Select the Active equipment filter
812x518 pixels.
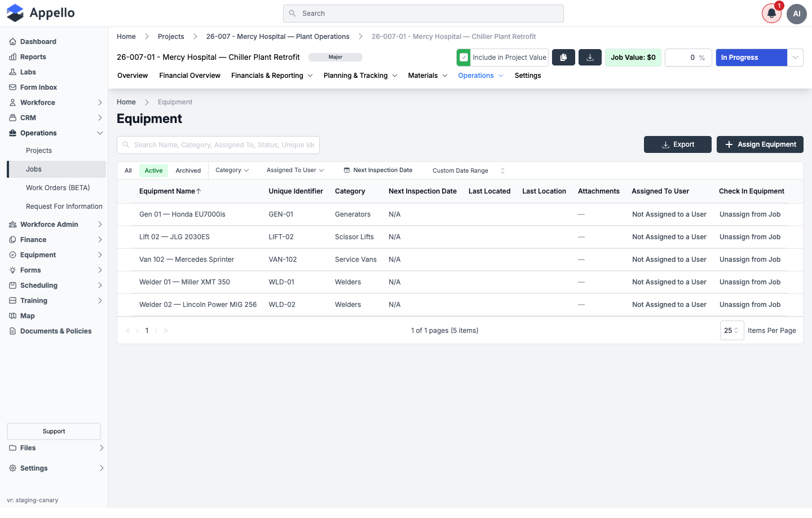153,170
